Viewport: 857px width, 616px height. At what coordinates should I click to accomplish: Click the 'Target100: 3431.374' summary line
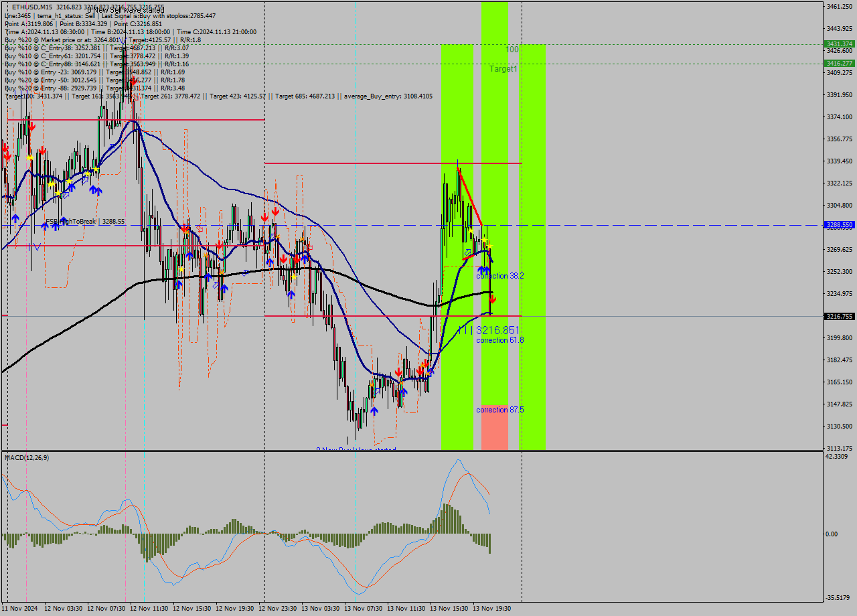218,96
